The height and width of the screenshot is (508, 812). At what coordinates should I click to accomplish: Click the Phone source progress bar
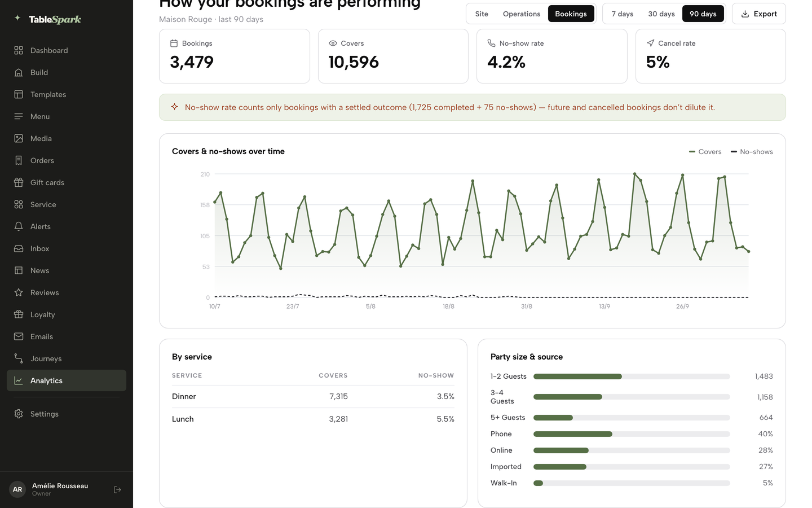click(x=632, y=434)
